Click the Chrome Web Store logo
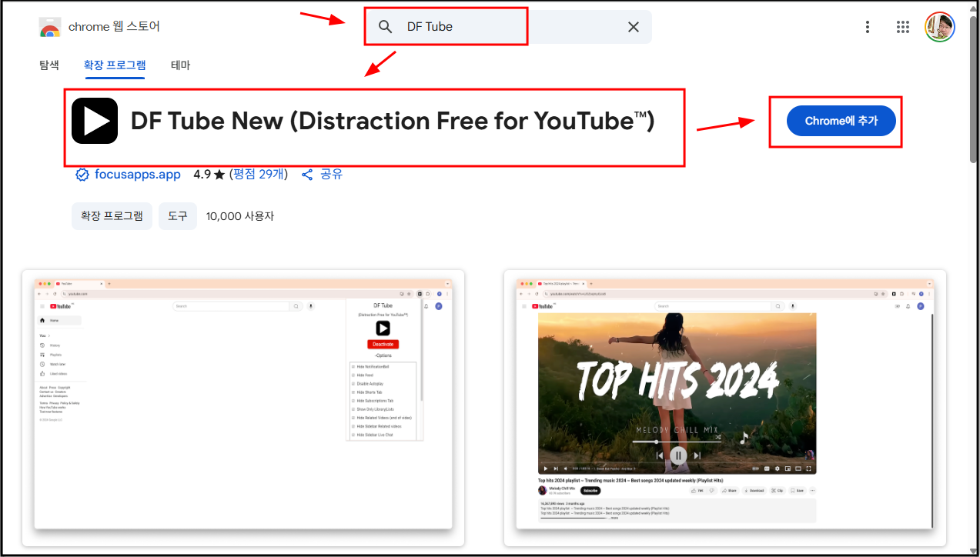This screenshot has height=557, width=980. pyautogui.click(x=50, y=27)
